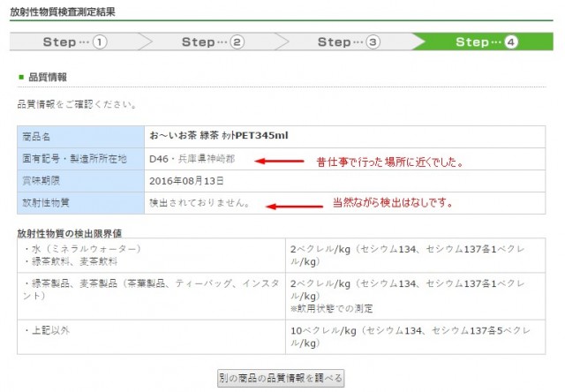The height and width of the screenshot is (392, 565).
Task: Select product name お〜いお茶 緑茶 PET345ml
Action: point(219,135)
